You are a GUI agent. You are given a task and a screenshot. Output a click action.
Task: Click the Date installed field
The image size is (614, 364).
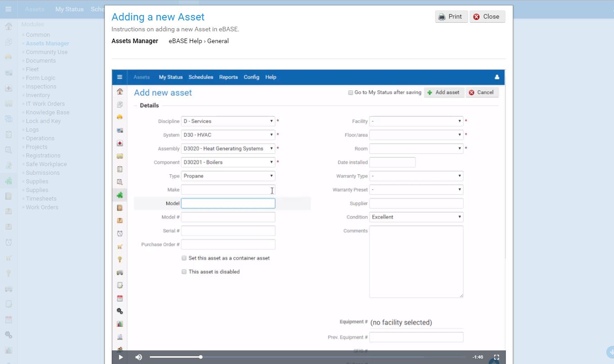point(392,162)
